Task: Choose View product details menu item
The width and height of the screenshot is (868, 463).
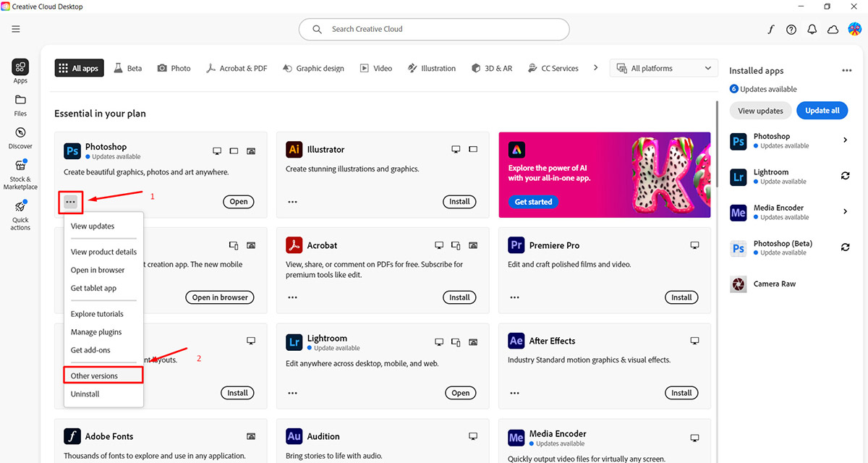Action: [103, 252]
